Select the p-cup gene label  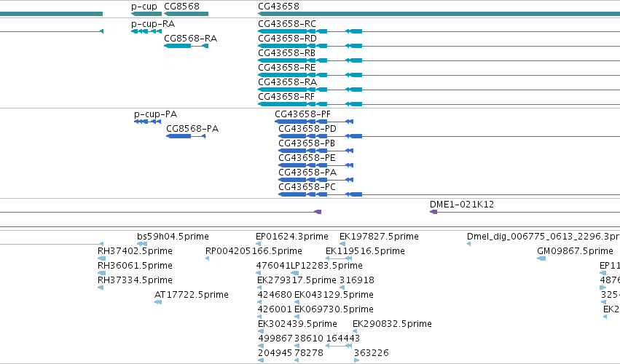click(144, 7)
